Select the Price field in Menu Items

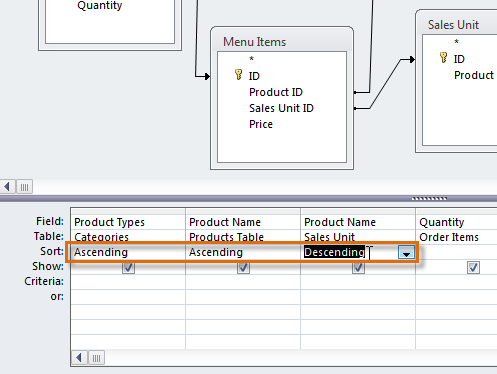point(261,124)
